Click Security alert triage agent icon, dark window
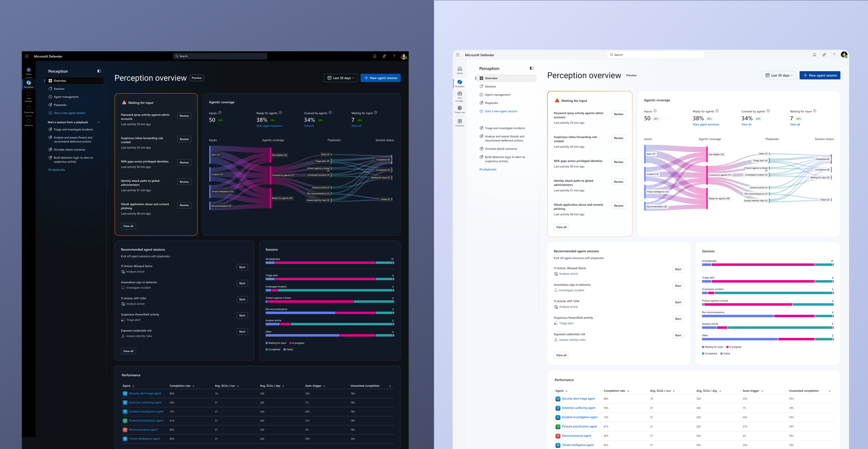Image resolution: width=868 pixels, height=449 pixels. click(x=125, y=393)
